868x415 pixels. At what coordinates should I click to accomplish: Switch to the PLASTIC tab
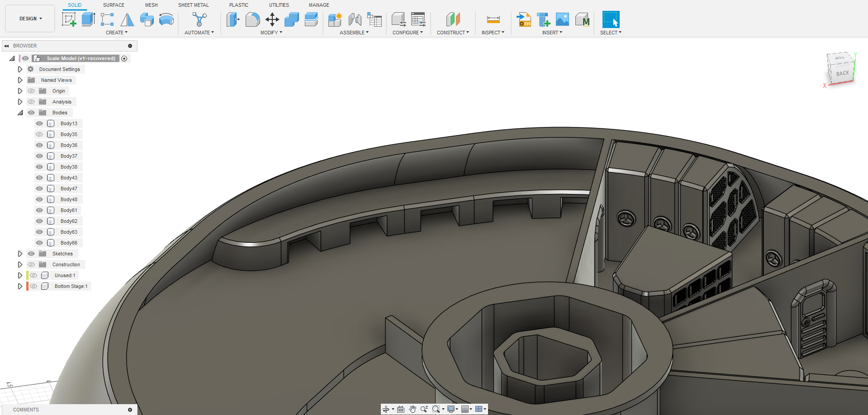[239, 5]
